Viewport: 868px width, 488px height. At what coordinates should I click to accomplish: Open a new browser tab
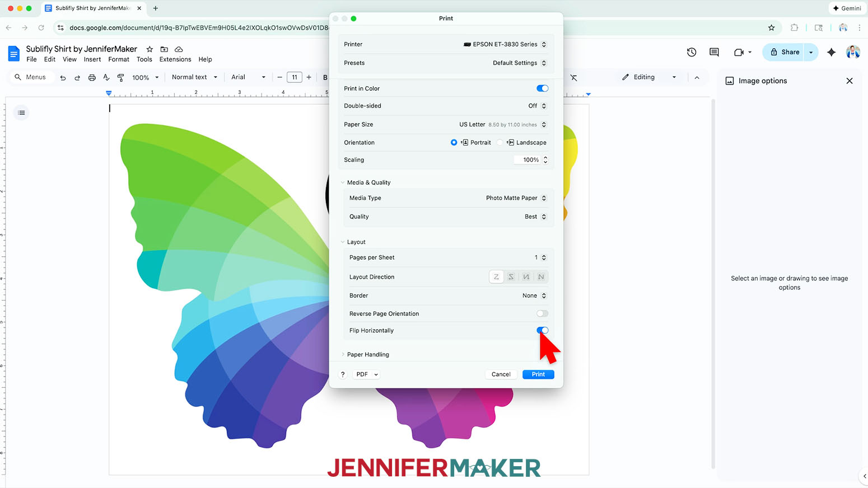pos(156,8)
